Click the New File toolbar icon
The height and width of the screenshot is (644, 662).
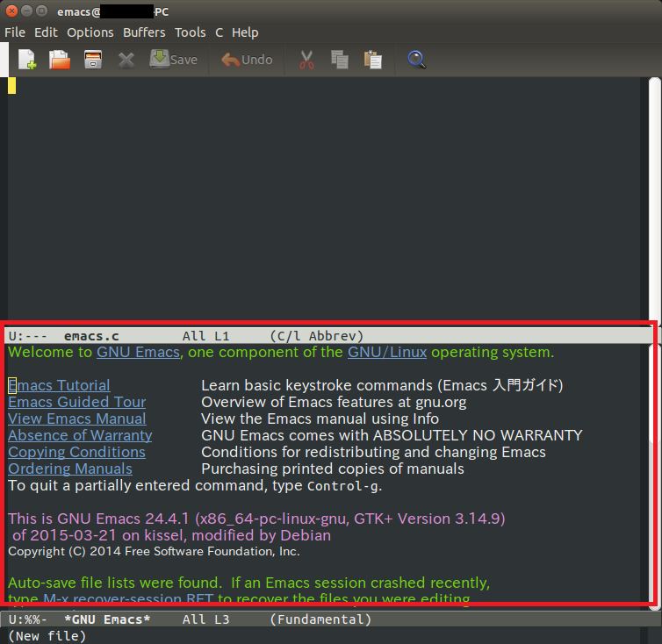[27, 60]
